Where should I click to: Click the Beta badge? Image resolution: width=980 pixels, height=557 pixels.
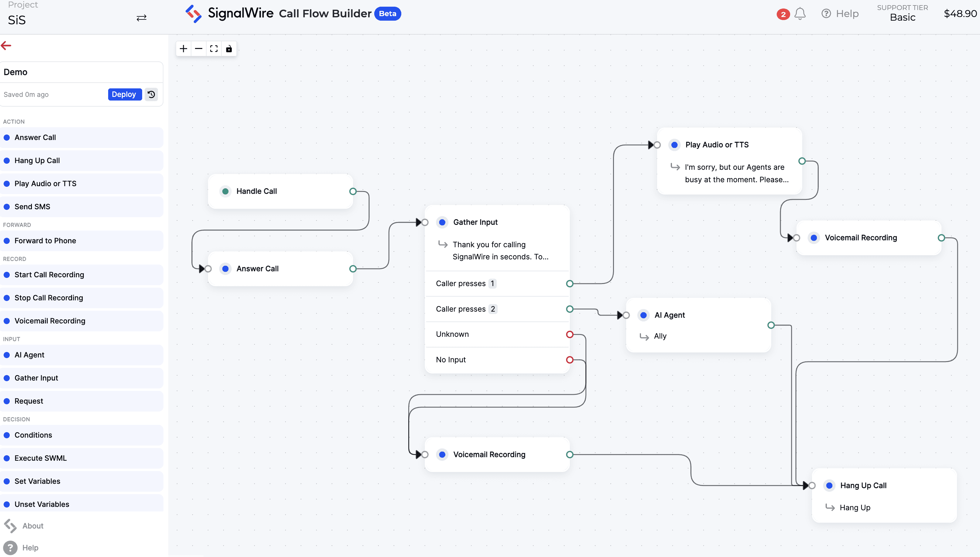tap(388, 14)
